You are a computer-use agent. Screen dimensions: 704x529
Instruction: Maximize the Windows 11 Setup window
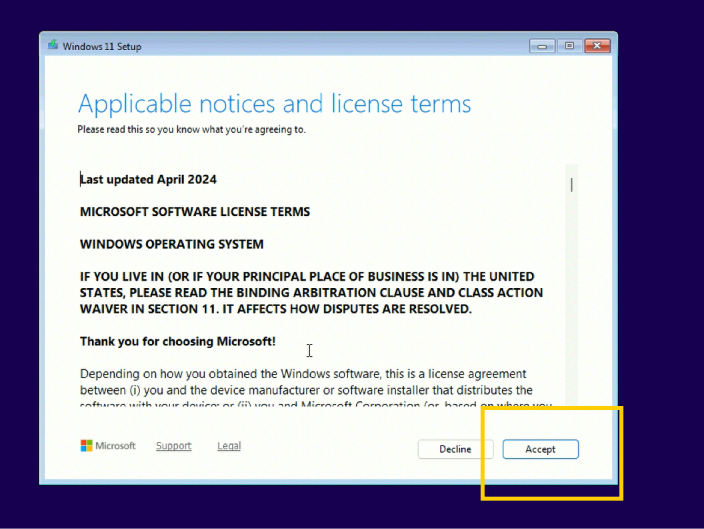tap(569, 46)
